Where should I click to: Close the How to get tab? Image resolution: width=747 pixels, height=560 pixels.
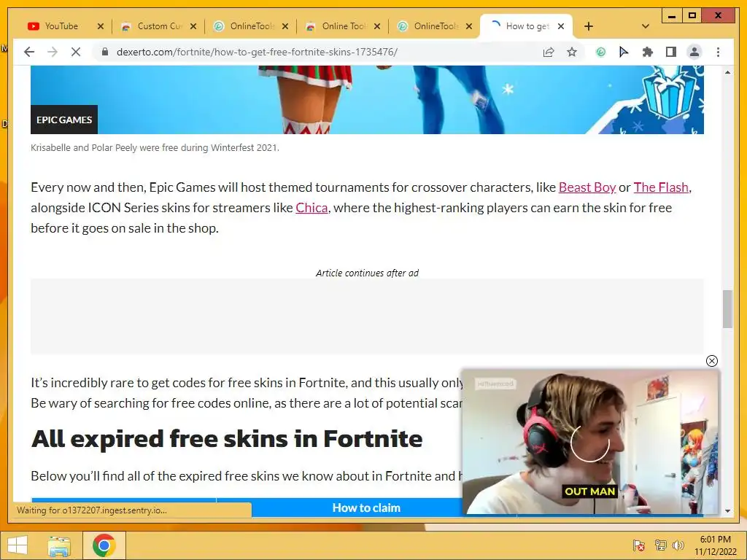pyautogui.click(x=561, y=26)
